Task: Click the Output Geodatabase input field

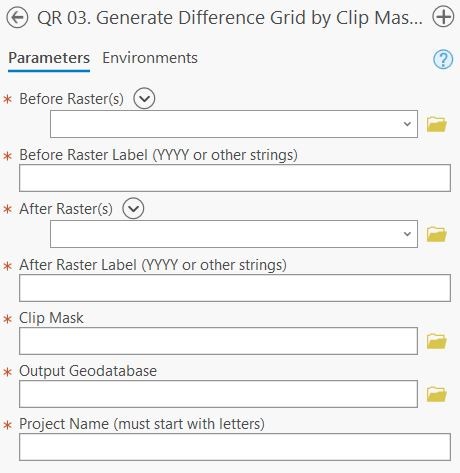Action: (218, 394)
